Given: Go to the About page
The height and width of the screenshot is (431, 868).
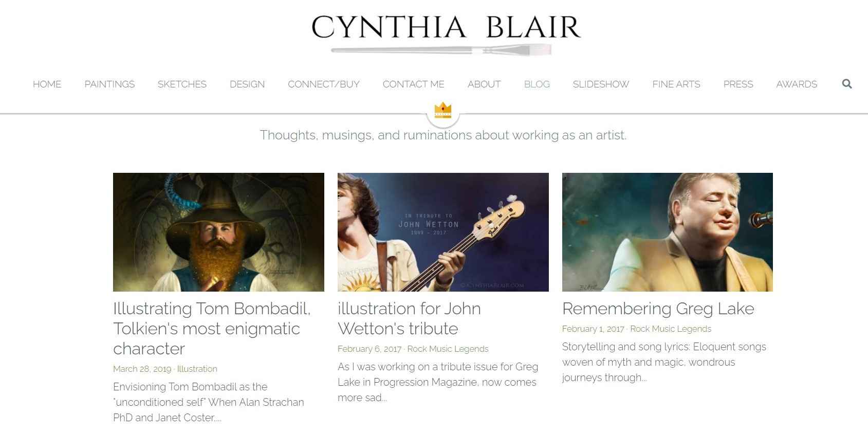Looking at the screenshot, I should pyautogui.click(x=484, y=84).
